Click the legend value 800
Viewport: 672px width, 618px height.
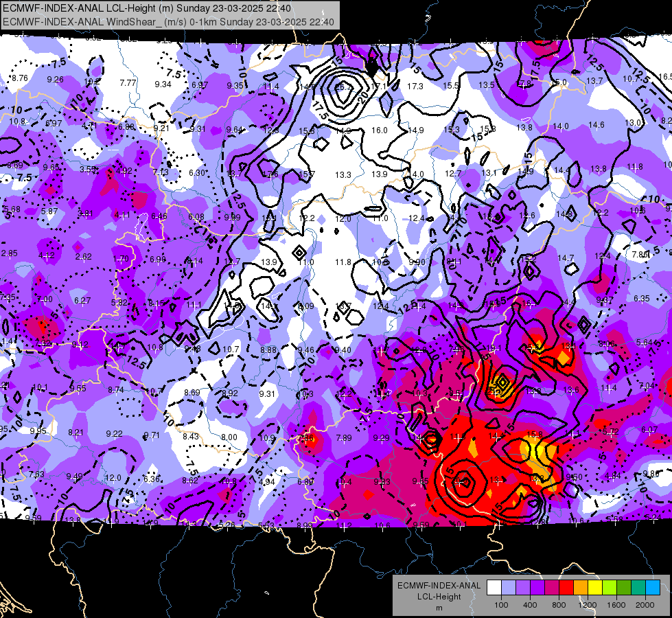point(559,605)
